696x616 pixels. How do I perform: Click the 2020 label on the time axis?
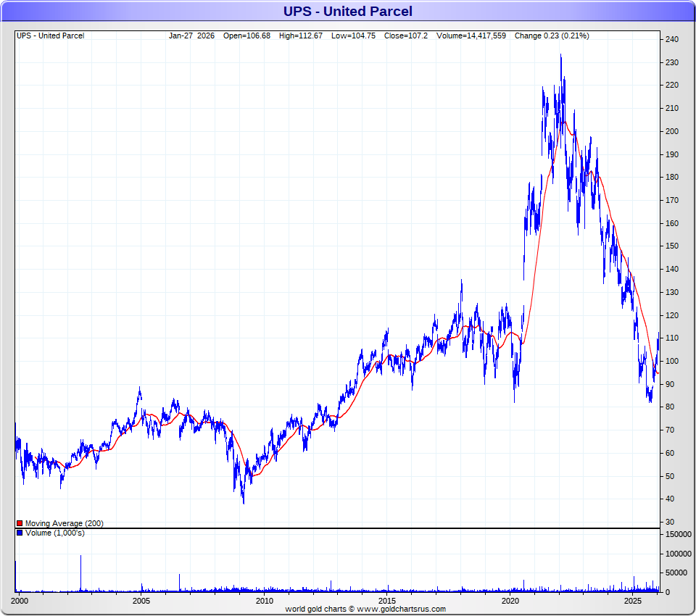[510, 601]
